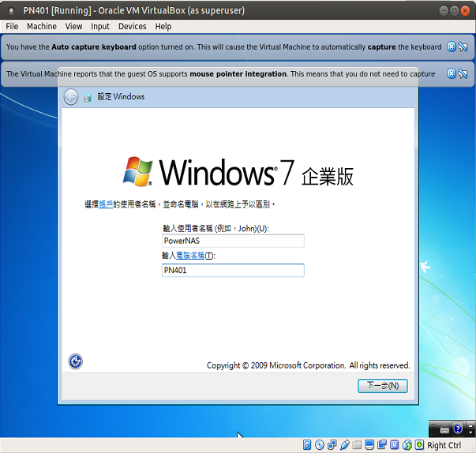Open the mouse integration status icon
Viewport: 476px width, 453px height.
click(x=407, y=445)
